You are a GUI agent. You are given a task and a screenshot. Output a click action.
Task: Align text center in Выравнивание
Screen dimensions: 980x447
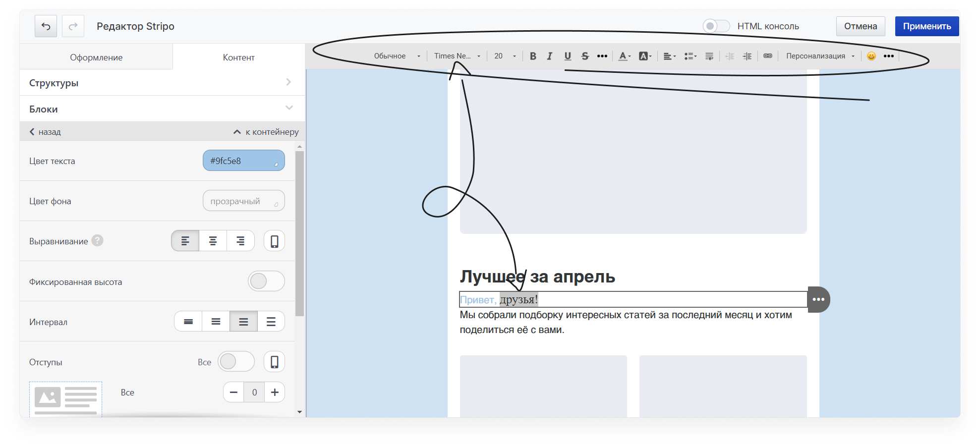click(x=213, y=241)
